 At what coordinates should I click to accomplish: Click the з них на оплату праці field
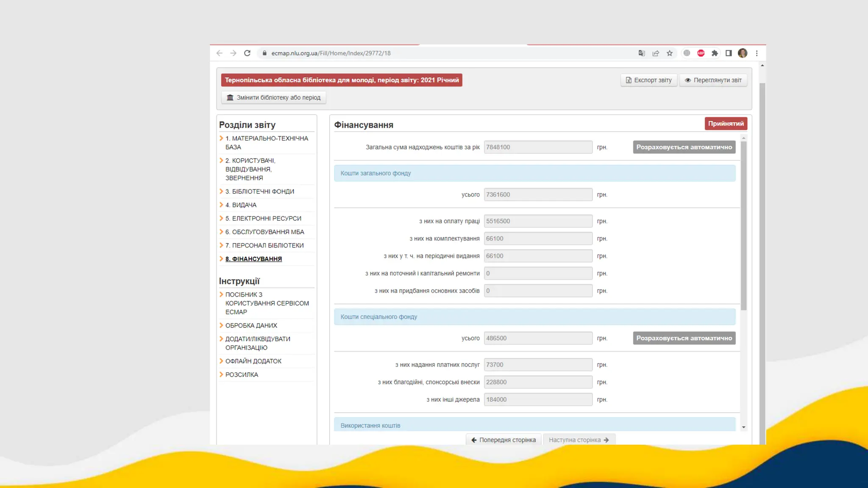click(x=538, y=221)
